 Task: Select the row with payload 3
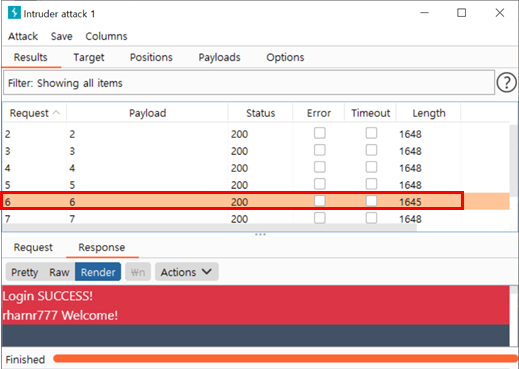coord(256,151)
